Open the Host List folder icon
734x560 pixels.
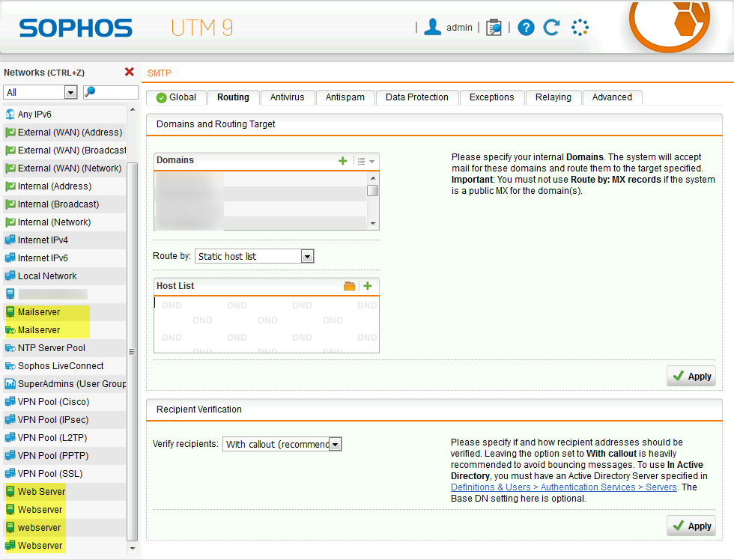pyautogui.click(x=349, y=286)
